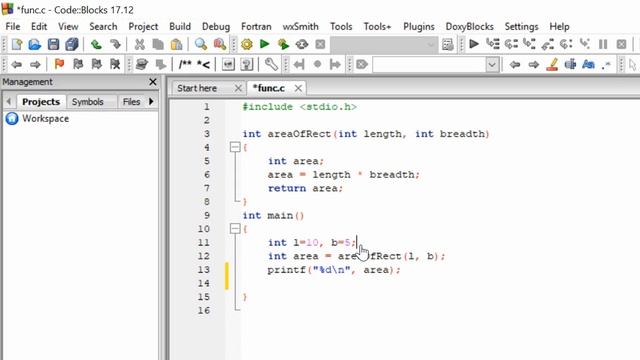Click the Paste clipboard icon
This screenshot has height=360, width=640.
(176, 44)
